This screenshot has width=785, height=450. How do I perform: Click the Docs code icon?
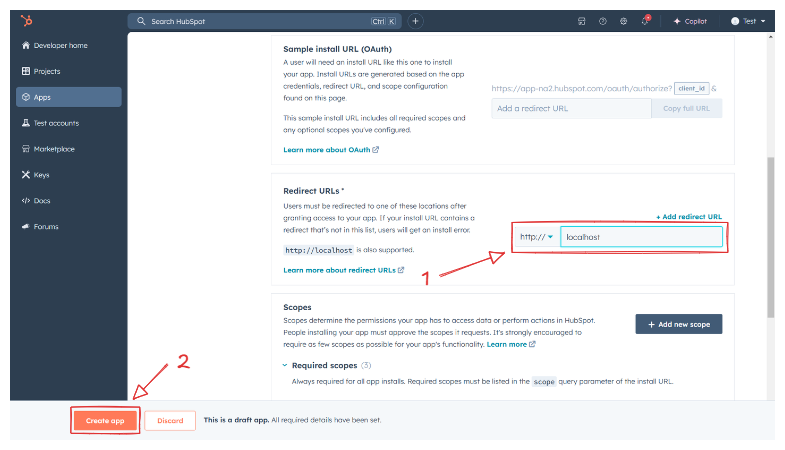26,201
